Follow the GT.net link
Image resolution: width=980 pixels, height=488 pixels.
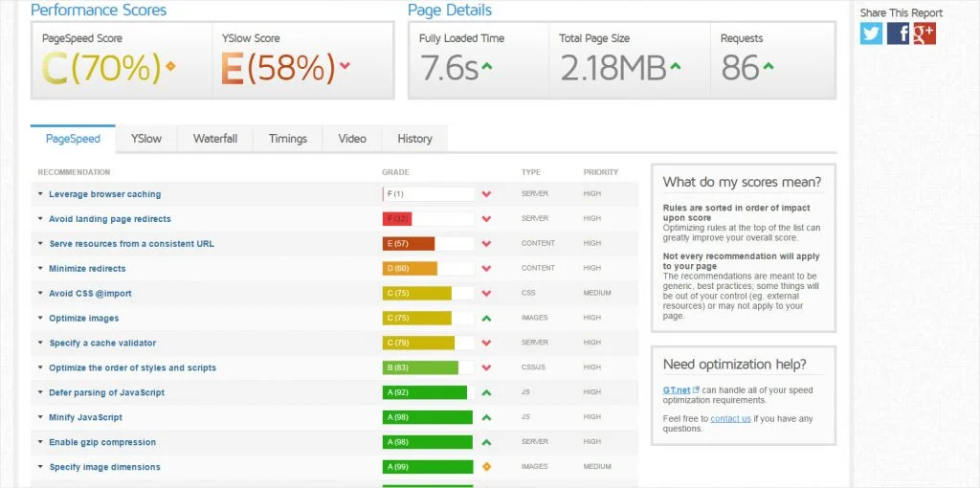click(x=677, y=389)
